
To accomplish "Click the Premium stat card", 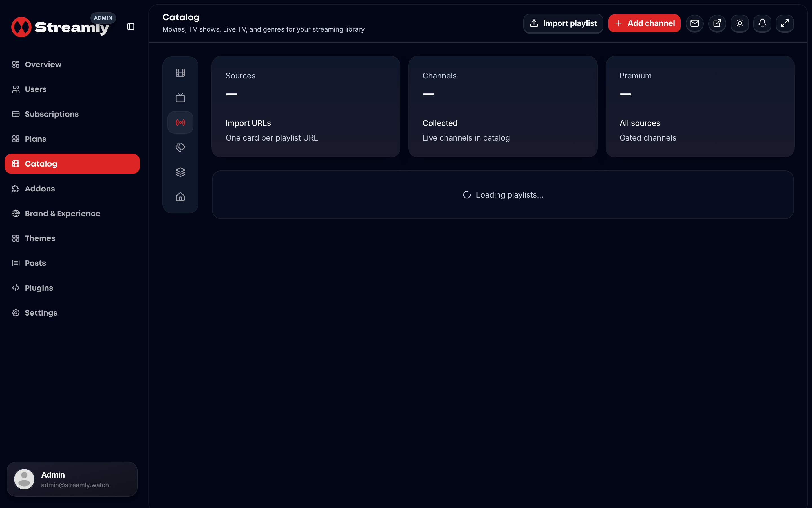I will tap(700, 107).
